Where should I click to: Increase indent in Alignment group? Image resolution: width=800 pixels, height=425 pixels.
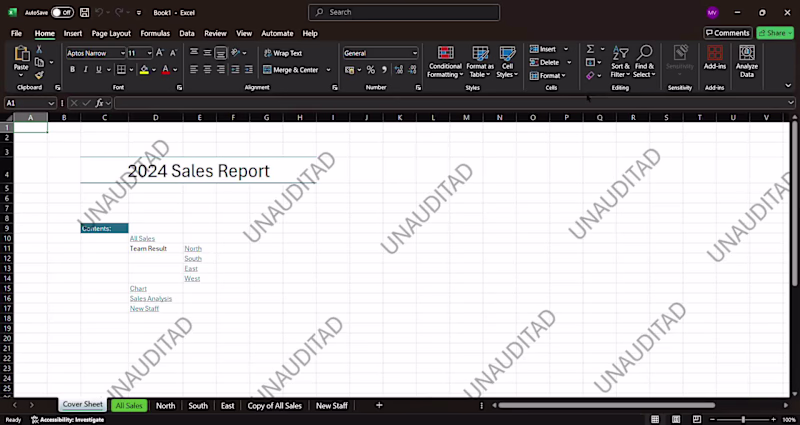[248, 69]
